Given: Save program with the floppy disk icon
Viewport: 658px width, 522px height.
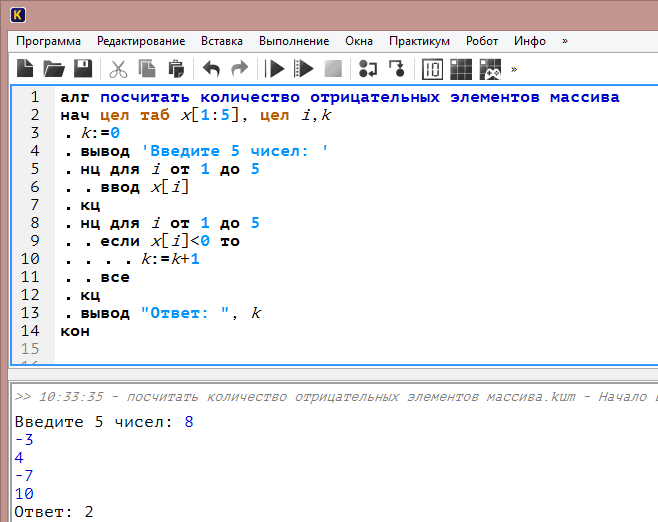Looking at the screenshot, I should (83, 68).
